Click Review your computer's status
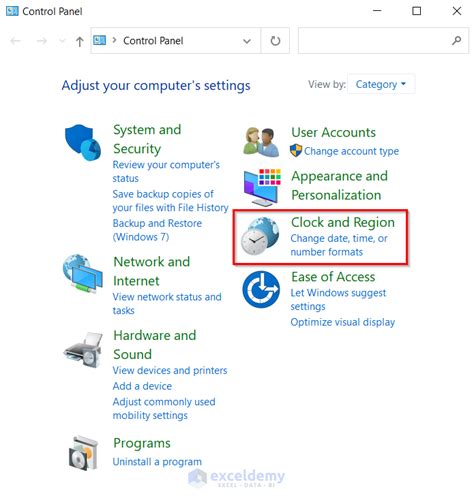The image size is (474, 500). coord(166,171)
